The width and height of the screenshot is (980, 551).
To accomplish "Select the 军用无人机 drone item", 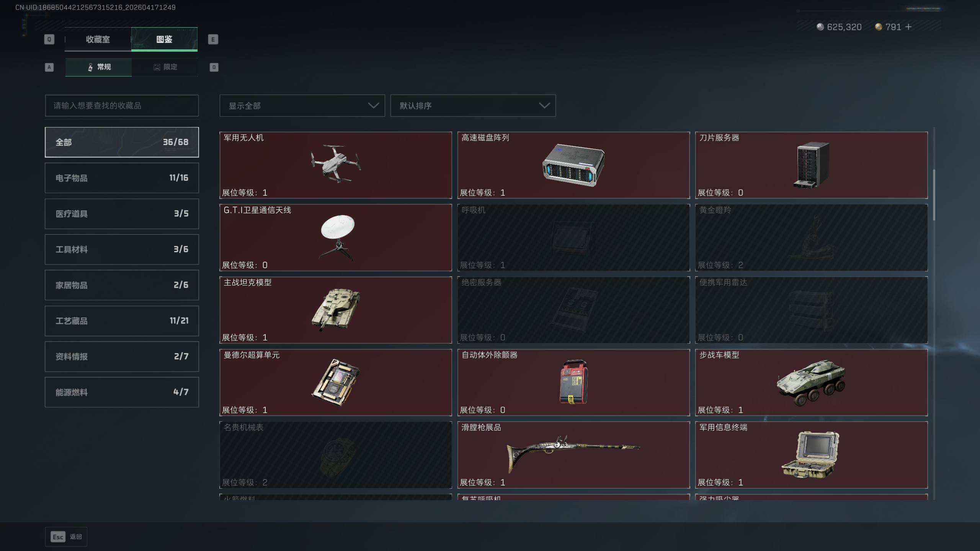I will click(x=335, y=165).
